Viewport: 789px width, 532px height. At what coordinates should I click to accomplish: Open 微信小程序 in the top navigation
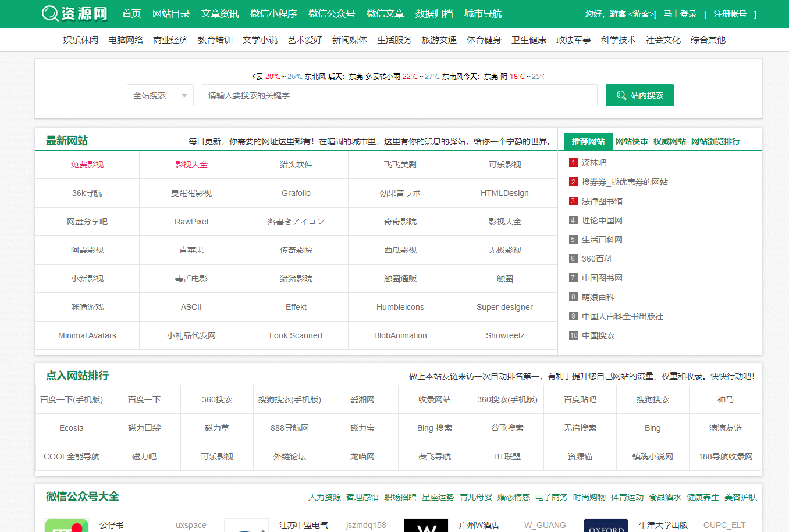[x=273, y=13]
